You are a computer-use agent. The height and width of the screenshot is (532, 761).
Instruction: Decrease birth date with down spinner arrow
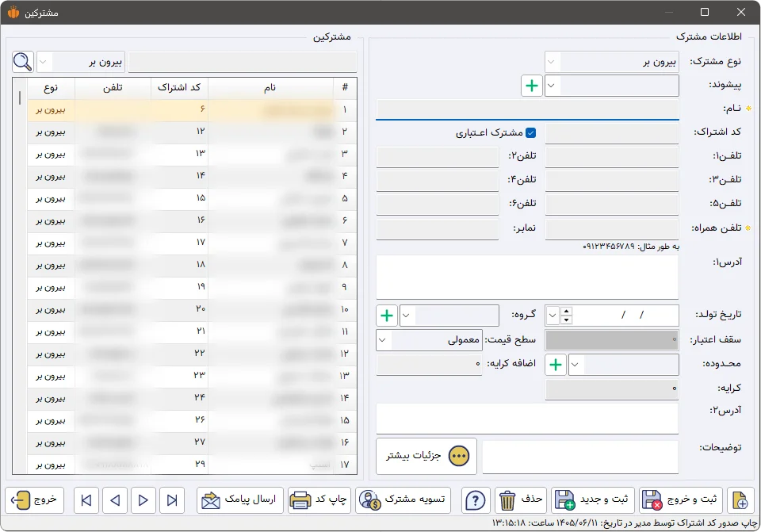click(x=566, y=320)
